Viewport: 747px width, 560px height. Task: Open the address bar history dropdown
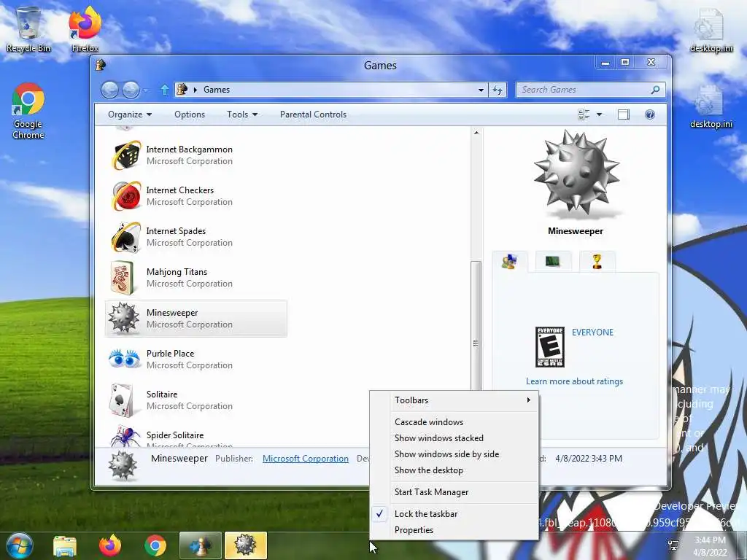[x=481, y=90]
